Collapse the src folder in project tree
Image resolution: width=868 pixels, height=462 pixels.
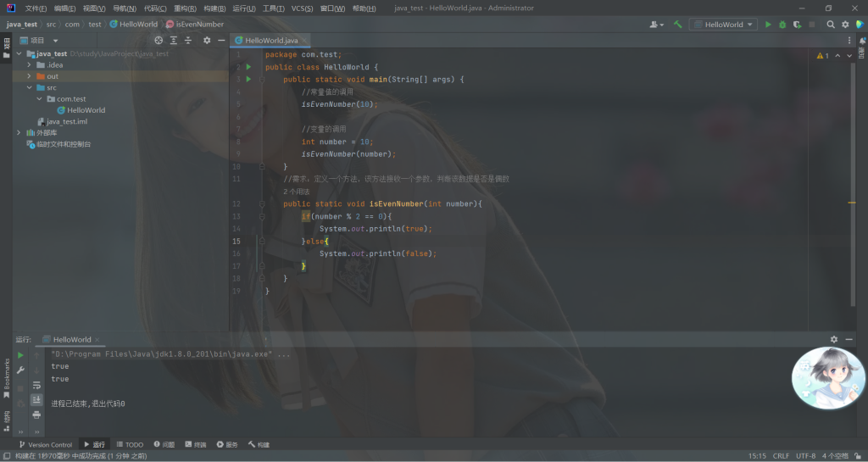(x=30, y=87)
